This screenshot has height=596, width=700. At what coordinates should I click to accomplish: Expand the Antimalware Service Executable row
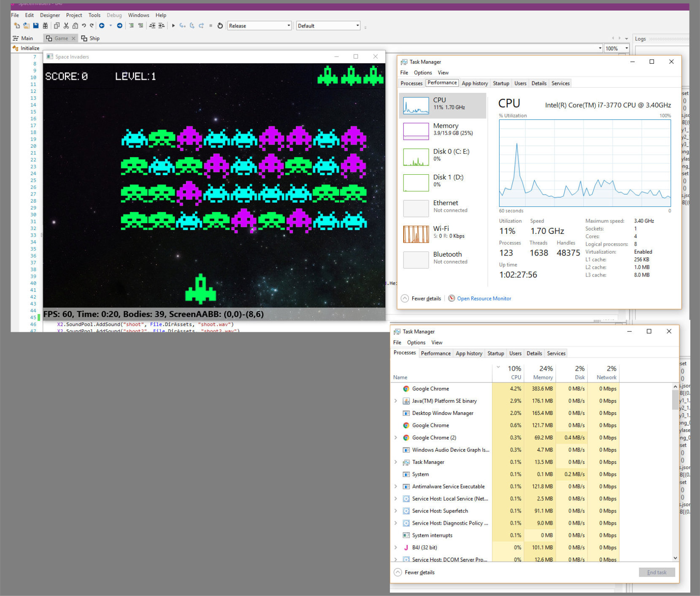(x=396, y=487)
